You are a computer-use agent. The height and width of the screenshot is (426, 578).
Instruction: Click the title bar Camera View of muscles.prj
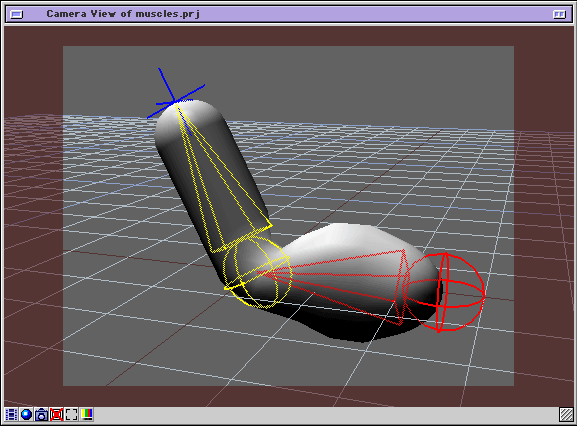pos(123,14)
